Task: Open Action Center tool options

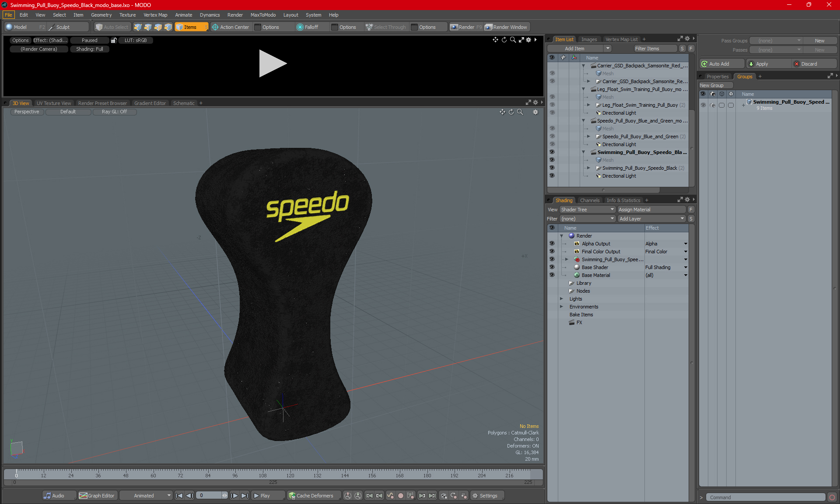Action: pos(271,27)
